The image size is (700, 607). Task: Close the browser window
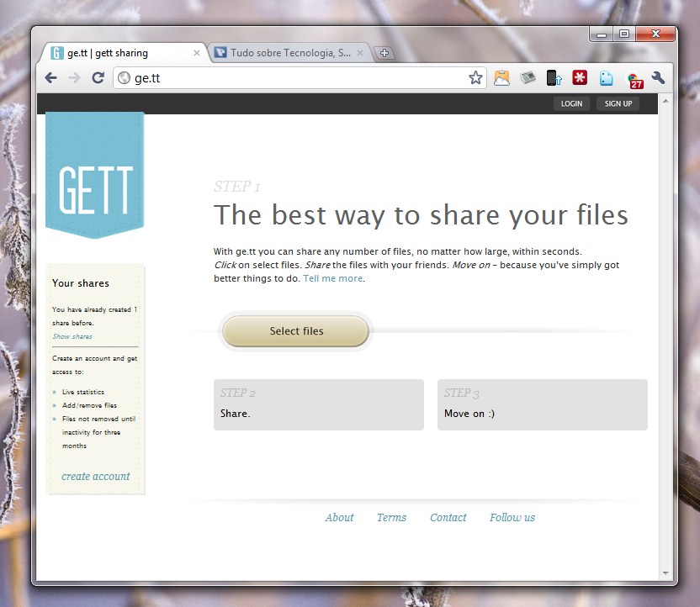655,34
